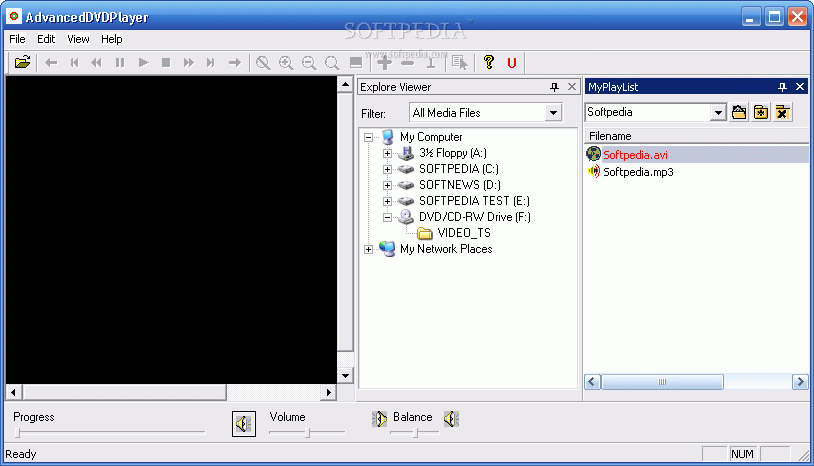
Task: Click the Balance slider handle
Action: [x=415, y=432]
